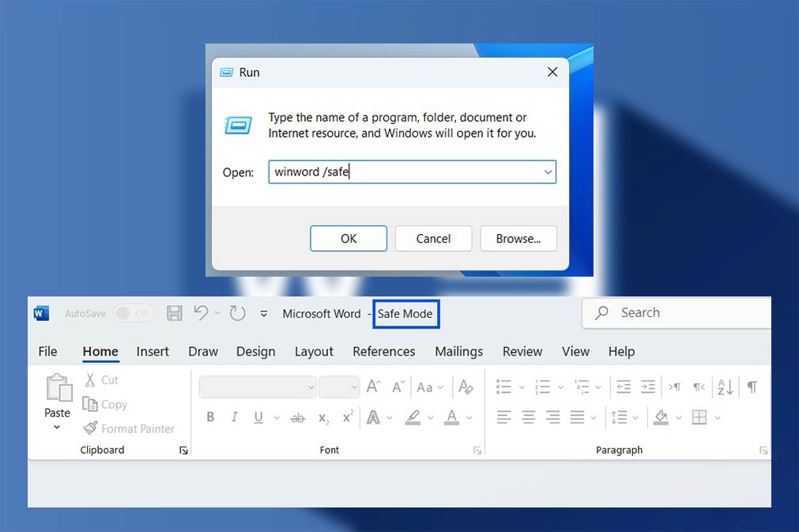799x532 pixels.
Task: Click the Save icon in title bar
Action: 175,313
